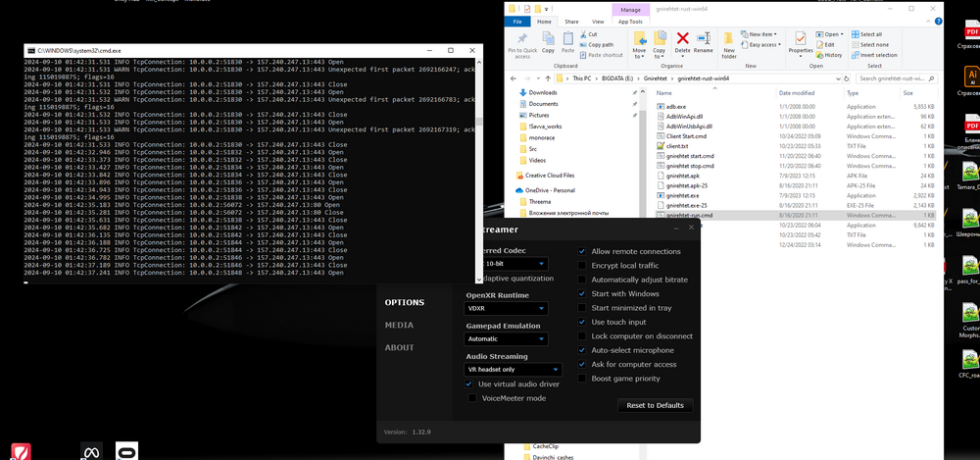This screenshot has width=980, height=460.
Task: Click the Explorer search box
Action: tap(899, 78)
